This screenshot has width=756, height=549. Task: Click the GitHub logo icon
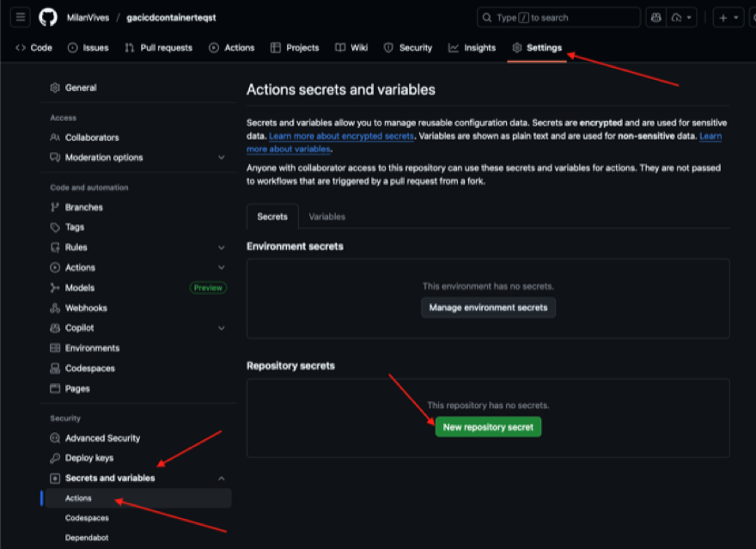pyautogui.click(x=48, y=17)
